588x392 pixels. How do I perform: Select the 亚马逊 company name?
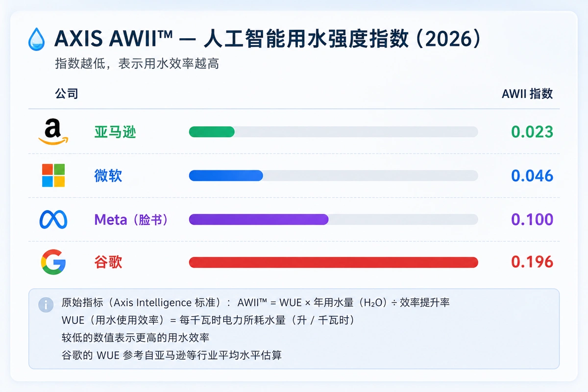(115, 132)
